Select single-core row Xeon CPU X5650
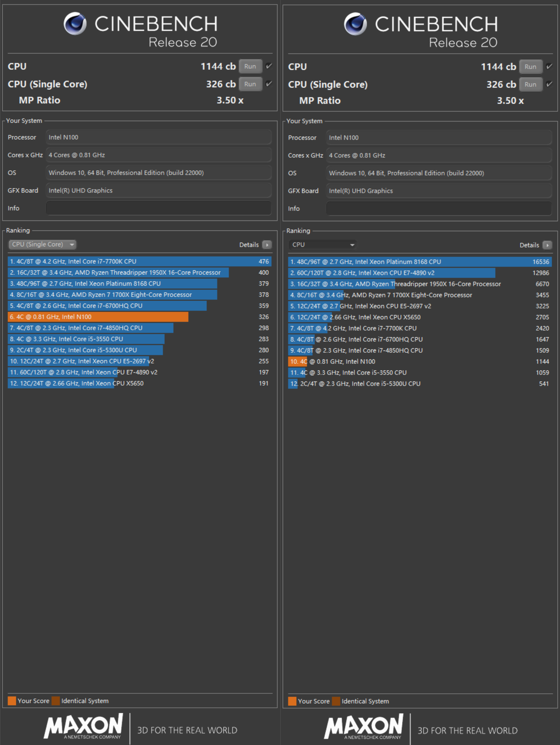Screen dimensions: 560x745 click(140, 383)
